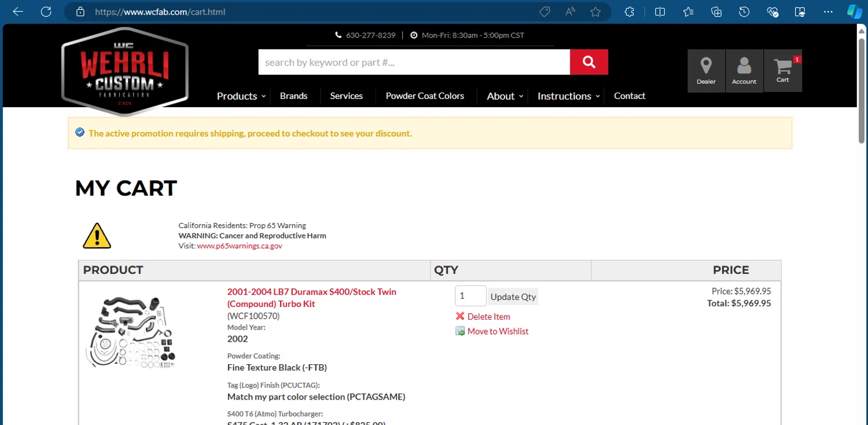This screenshot has width=868, height=425.
Task: Submit search with the red magnifier button
Action: tap(589, 62)
